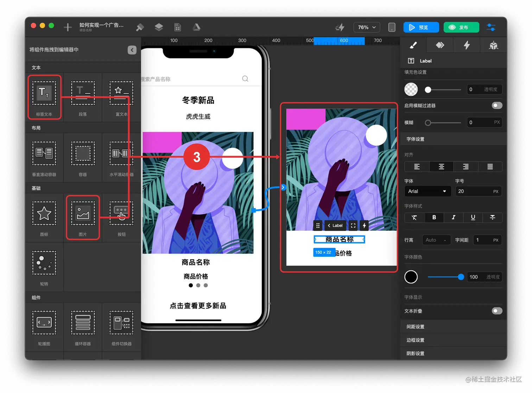Select the 轮转 spinner component
This screenshot has width=532, height=393.
pyautogui.click(x=44, y=267)
